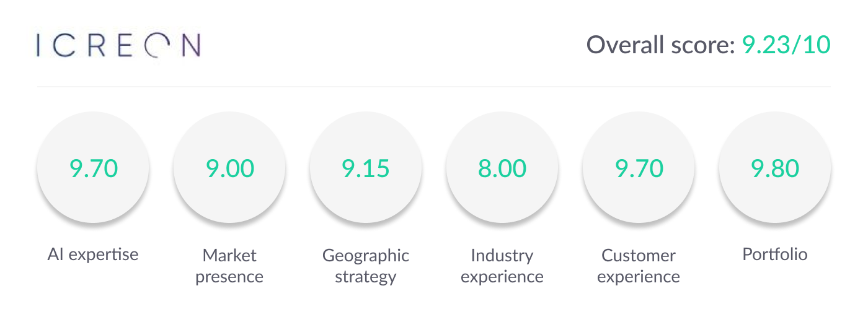Viewport: 868px width, 322px height.
Task: Click the 'Overall score:' label text
Action: [x=661, y=45]
